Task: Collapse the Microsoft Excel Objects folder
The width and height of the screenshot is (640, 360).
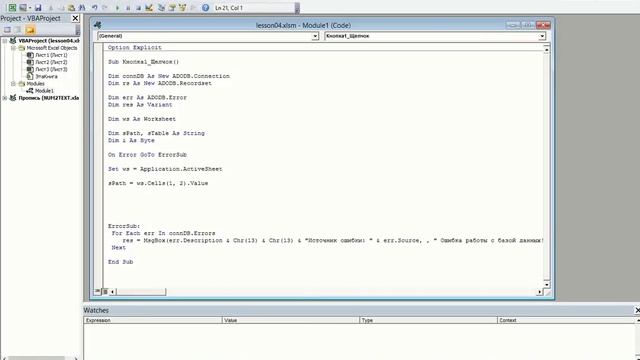Action: pyautogui.click(x=13, y=48)
